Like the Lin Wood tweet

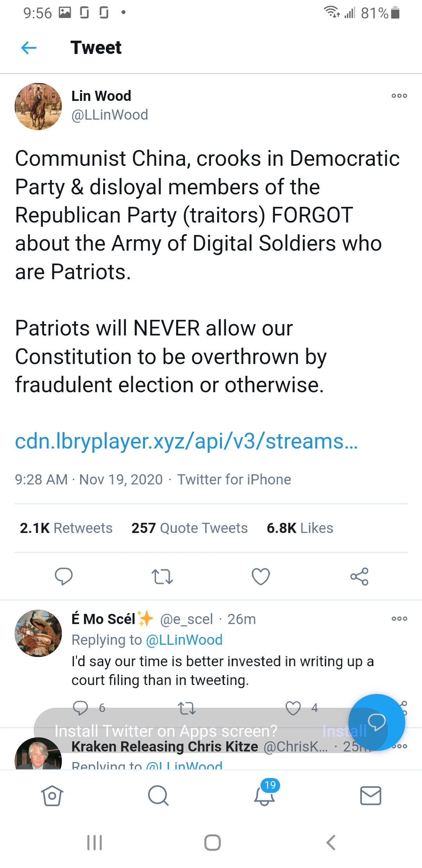pyautogui.click(x=261, y=576)
